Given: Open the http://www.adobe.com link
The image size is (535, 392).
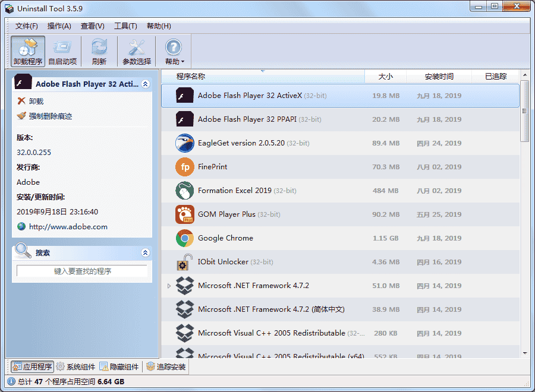Looking at the screenshot, I should 68,227.
